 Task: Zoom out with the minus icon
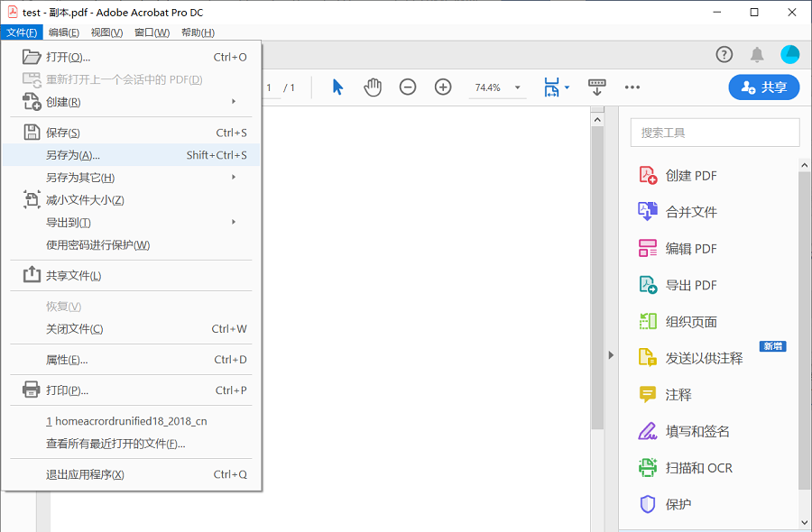click(x=408, y=87)
